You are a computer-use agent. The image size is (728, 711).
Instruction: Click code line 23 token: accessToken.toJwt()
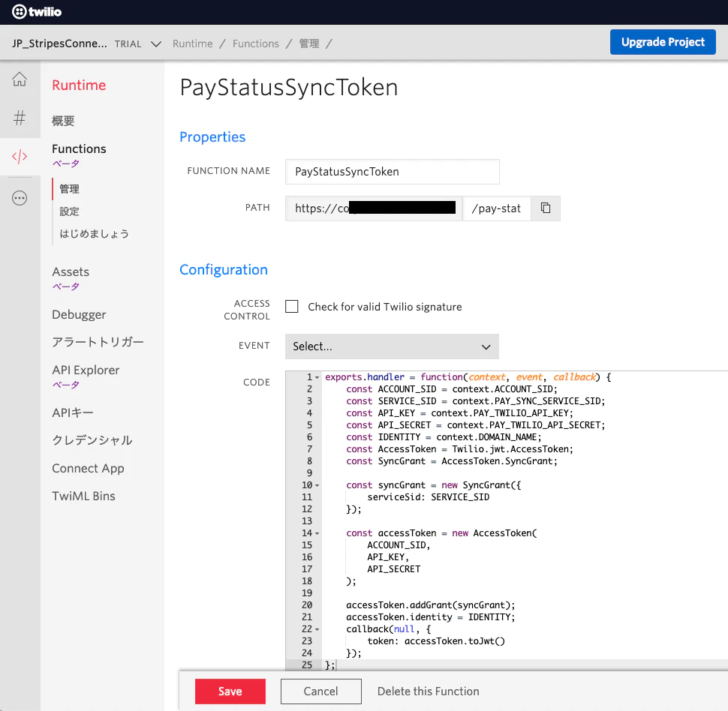click(436, 641)
